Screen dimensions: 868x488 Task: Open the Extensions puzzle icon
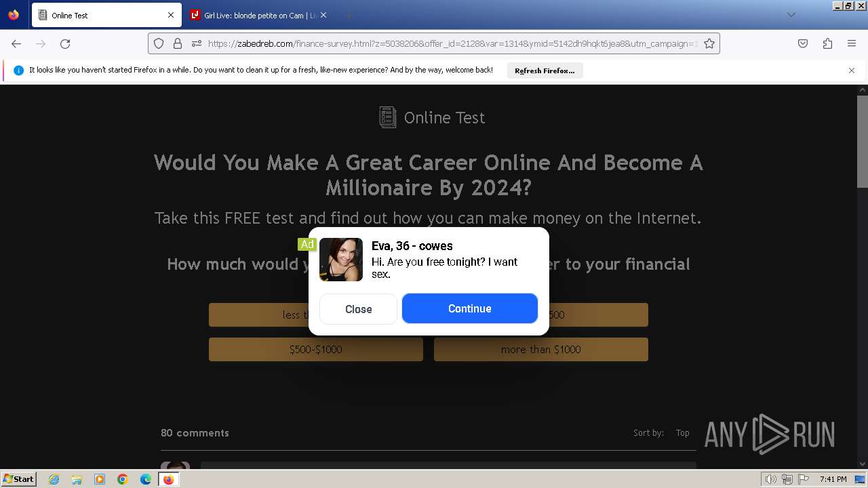pyautogui.click(x=827, y=43)
